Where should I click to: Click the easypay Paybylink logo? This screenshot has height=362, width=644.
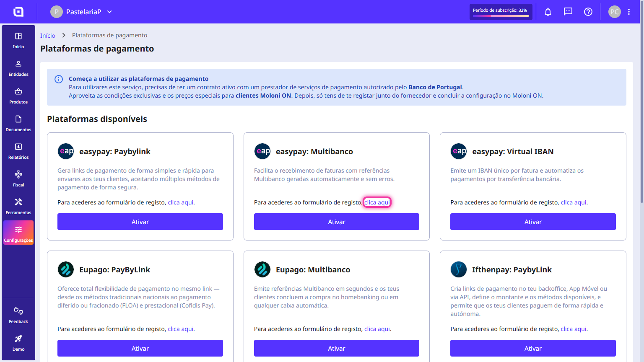coord(66,151)
